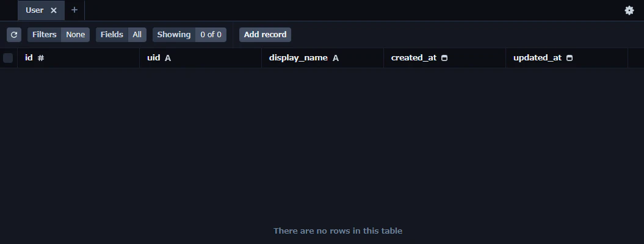Screen dimensions: 644x244
Task: Toggle the select-all rows checkbox
Action: (8, 58)
